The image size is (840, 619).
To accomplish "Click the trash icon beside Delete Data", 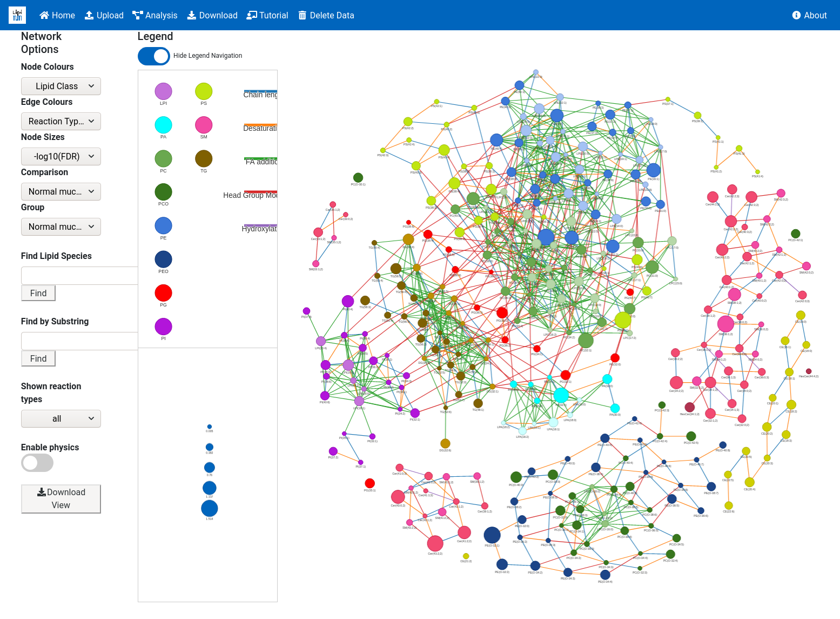I will click(303, 15).
